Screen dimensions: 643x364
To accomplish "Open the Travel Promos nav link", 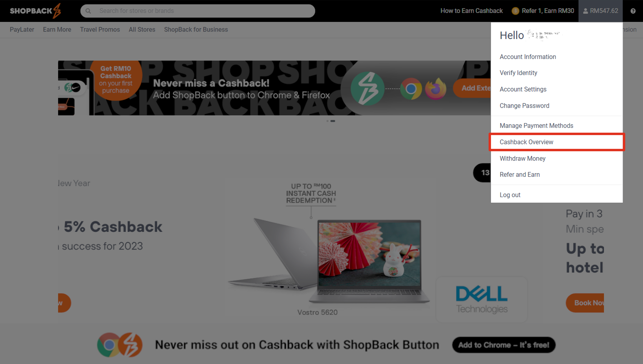I will pyautogui.click(x=100, y=30).
